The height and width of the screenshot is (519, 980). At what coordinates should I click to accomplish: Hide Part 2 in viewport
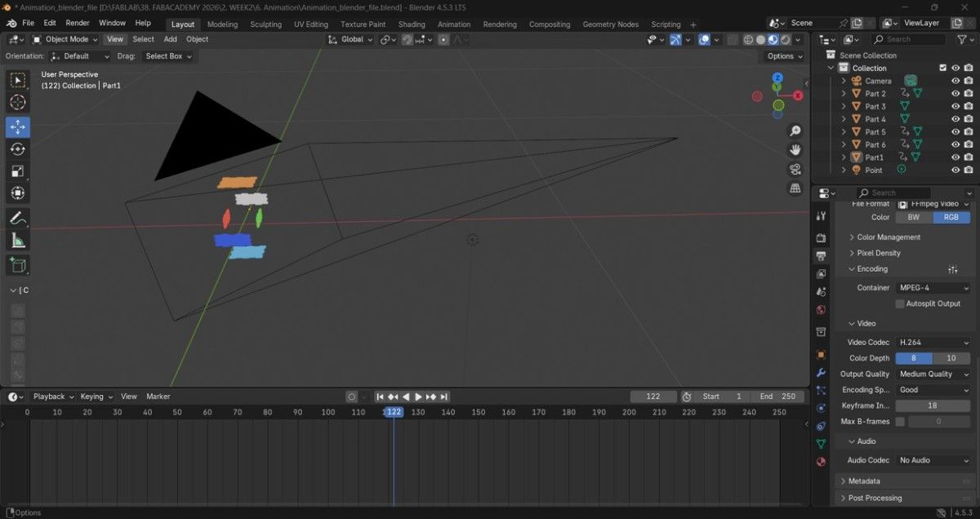[x=955, y=94]
